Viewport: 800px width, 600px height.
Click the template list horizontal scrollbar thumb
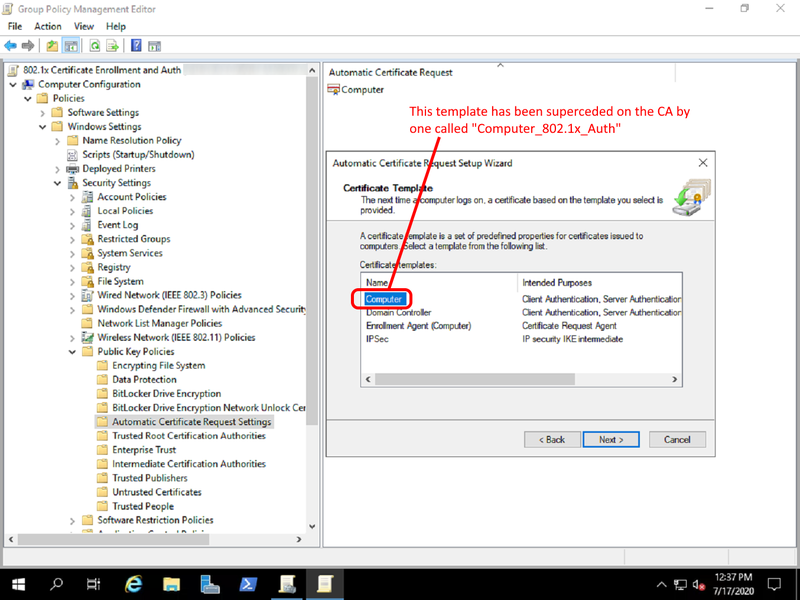pos(474,380)
